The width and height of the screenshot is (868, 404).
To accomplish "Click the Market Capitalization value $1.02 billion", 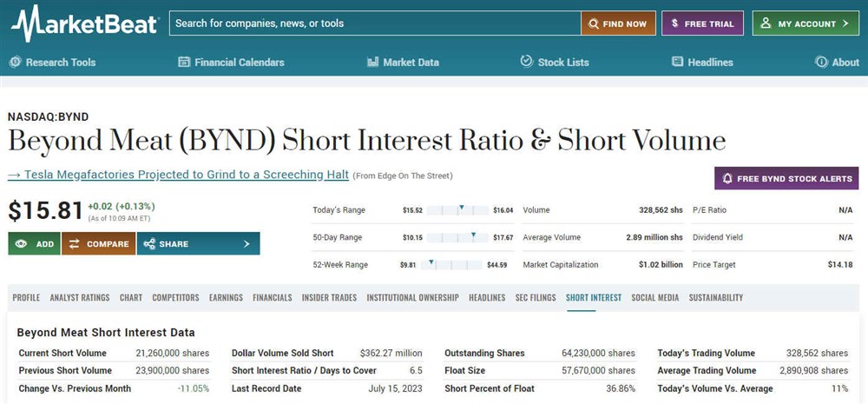I will (x=661, y=264).
